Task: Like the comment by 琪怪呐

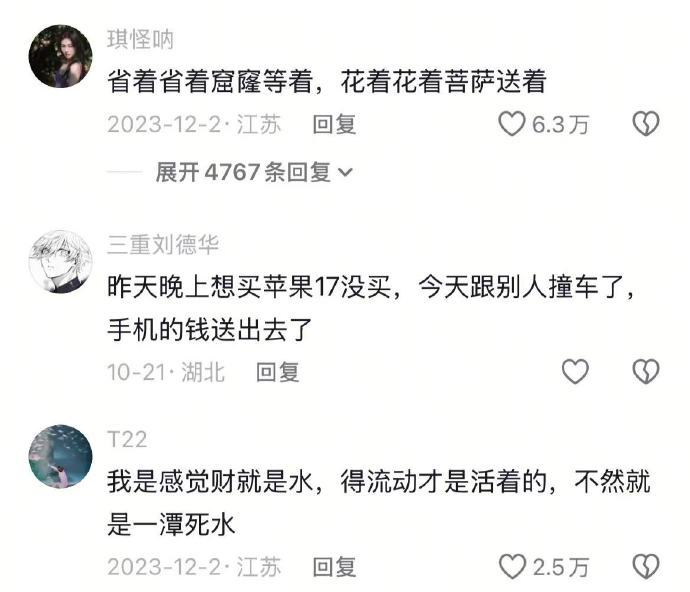Action: point(512,123)
